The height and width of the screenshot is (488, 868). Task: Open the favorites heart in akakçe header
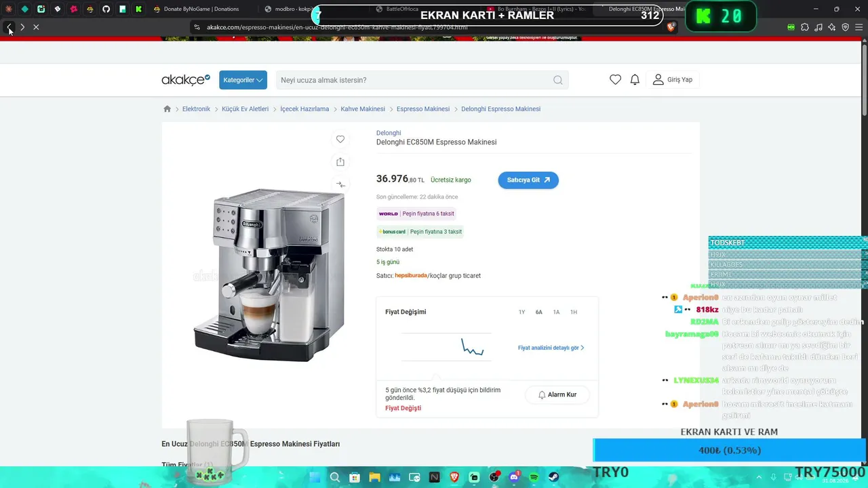coord(615,80)
